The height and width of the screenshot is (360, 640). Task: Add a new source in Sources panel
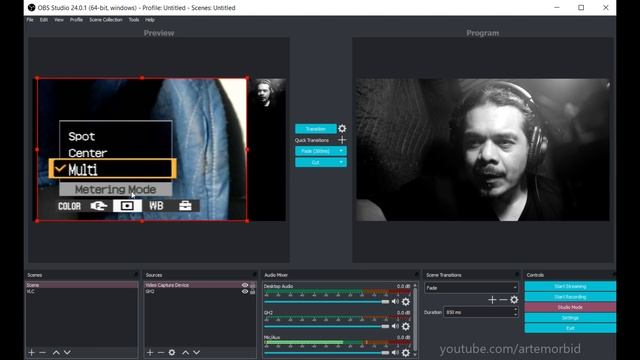click(x=150, y=352)
